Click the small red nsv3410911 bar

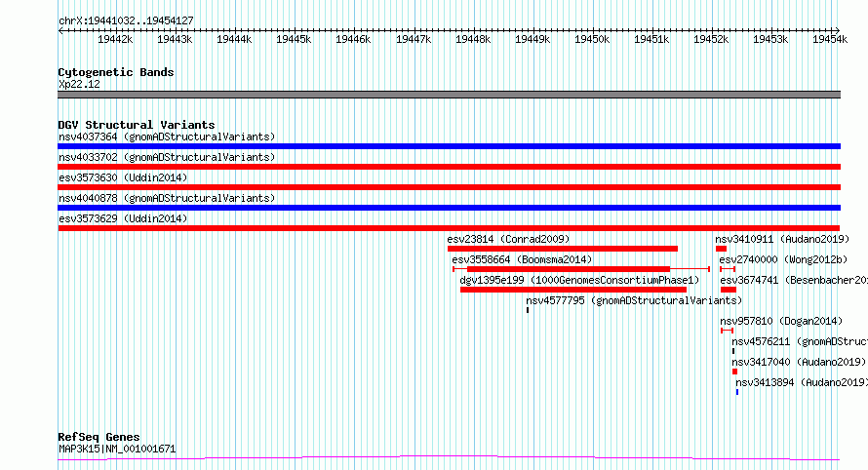pos(721,249)
